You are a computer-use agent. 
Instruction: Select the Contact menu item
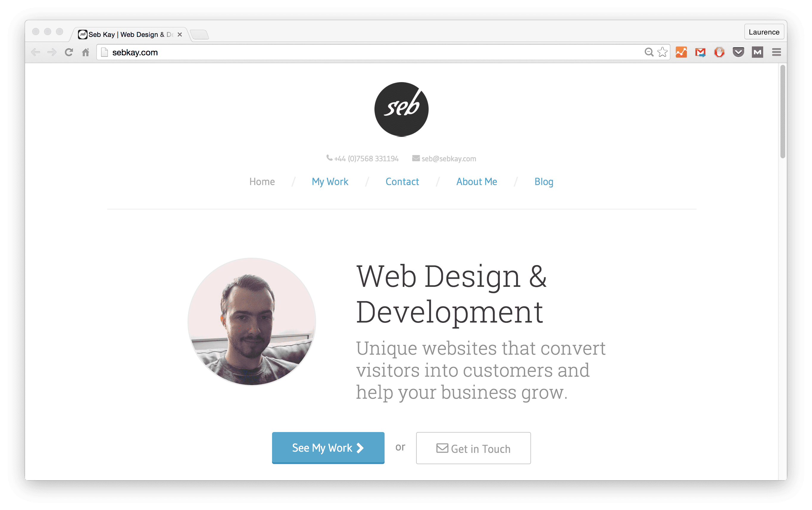point(402,182)
